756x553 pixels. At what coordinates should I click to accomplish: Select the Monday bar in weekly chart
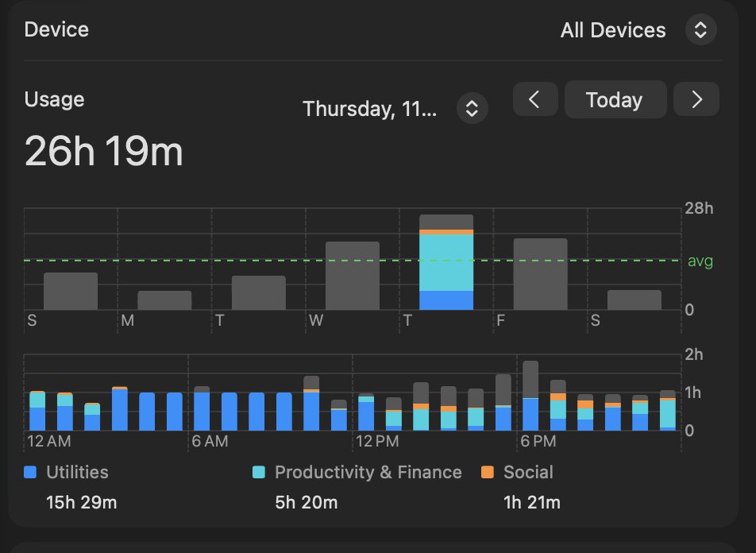(164, 300)
